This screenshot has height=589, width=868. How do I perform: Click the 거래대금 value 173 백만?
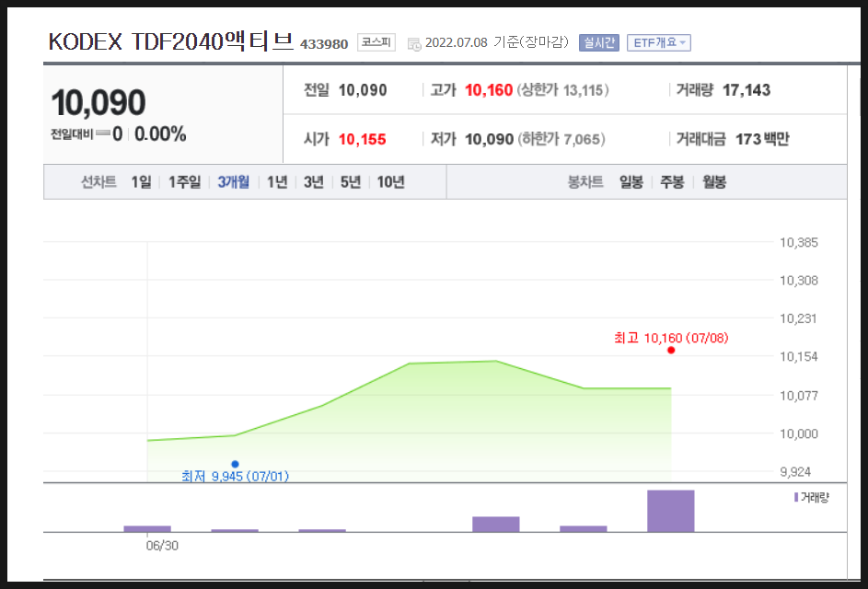click(x=762, y=139)
